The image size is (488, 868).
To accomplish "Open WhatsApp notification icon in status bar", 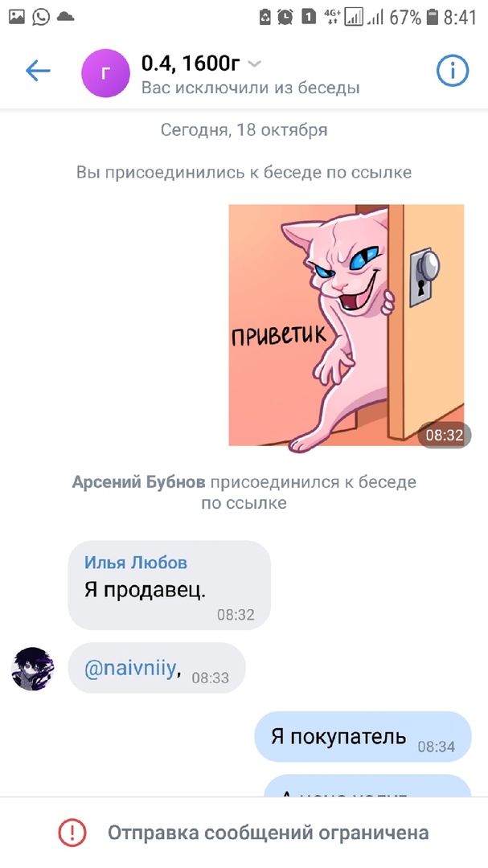I will click(x=41, y=17).
